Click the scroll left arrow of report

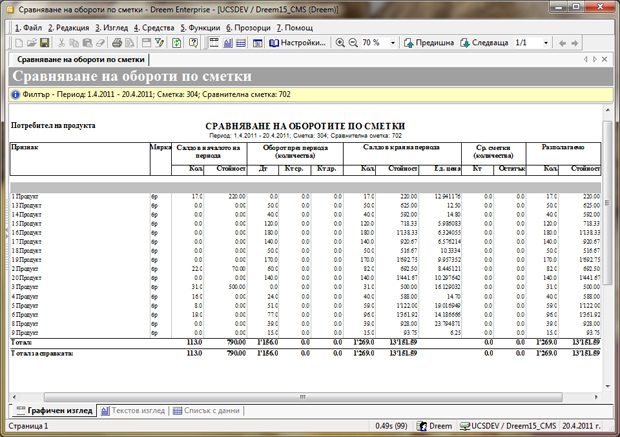tap(15, 397)
